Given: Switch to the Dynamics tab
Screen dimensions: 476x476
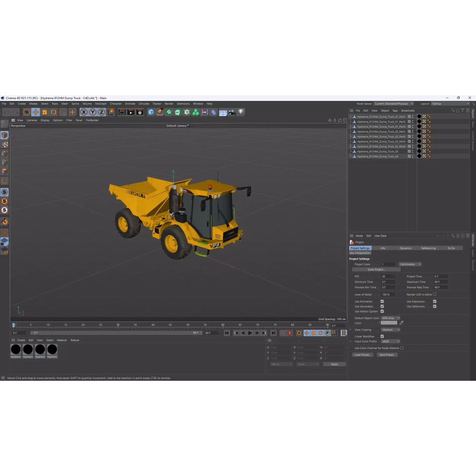Looking at the screenshot, I should pos(405,248).
